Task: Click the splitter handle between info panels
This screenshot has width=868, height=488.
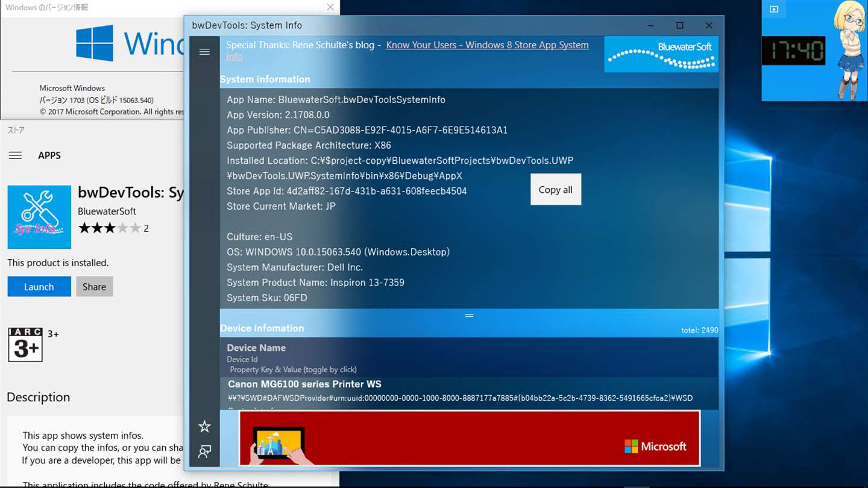Action: coord(469,316)
